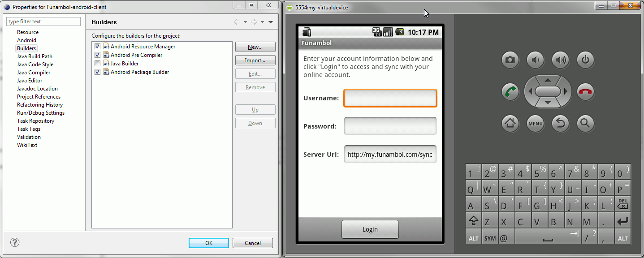Click the D-pad right arrow

(566, 91)
